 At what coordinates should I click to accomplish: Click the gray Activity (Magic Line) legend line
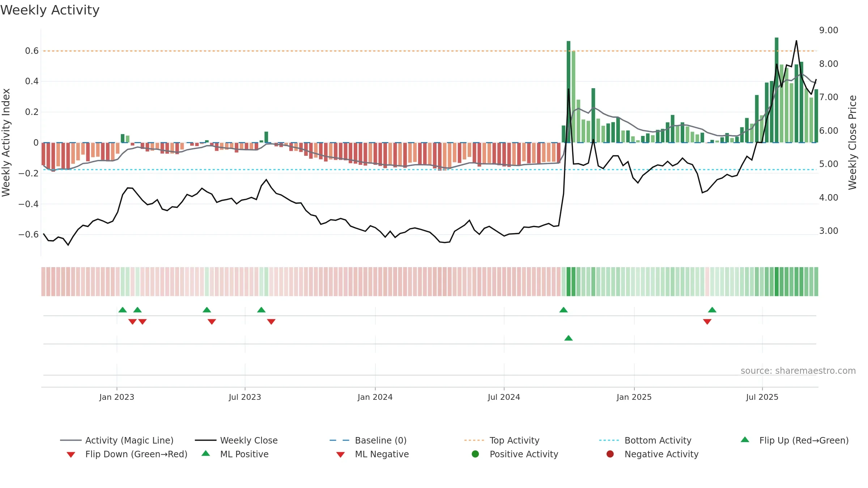tap(71, 440)
